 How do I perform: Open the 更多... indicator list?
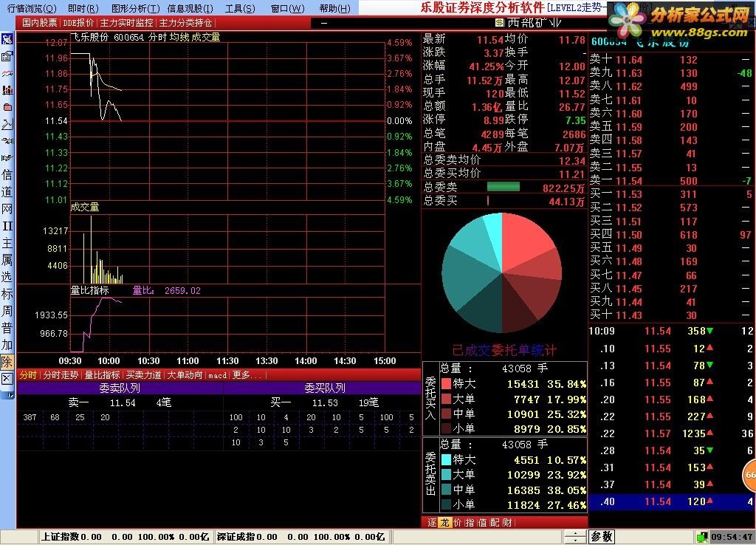247,374
